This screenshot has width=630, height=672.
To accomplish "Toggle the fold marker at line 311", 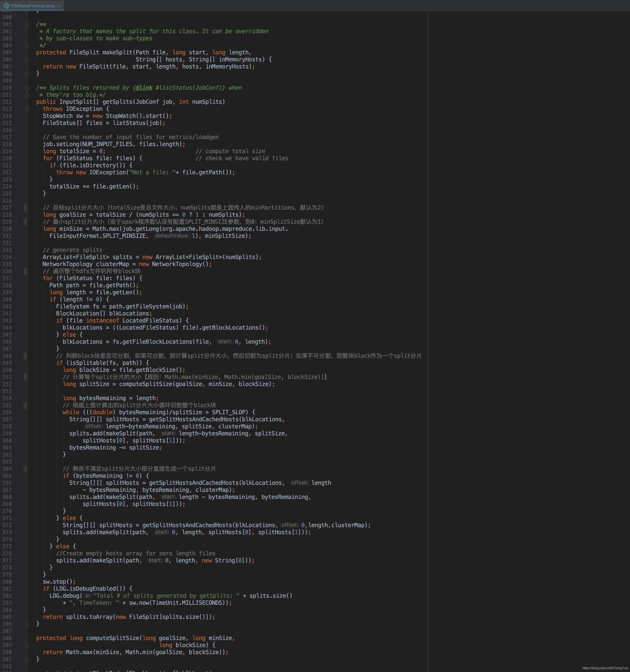I will tap(27, 95).
